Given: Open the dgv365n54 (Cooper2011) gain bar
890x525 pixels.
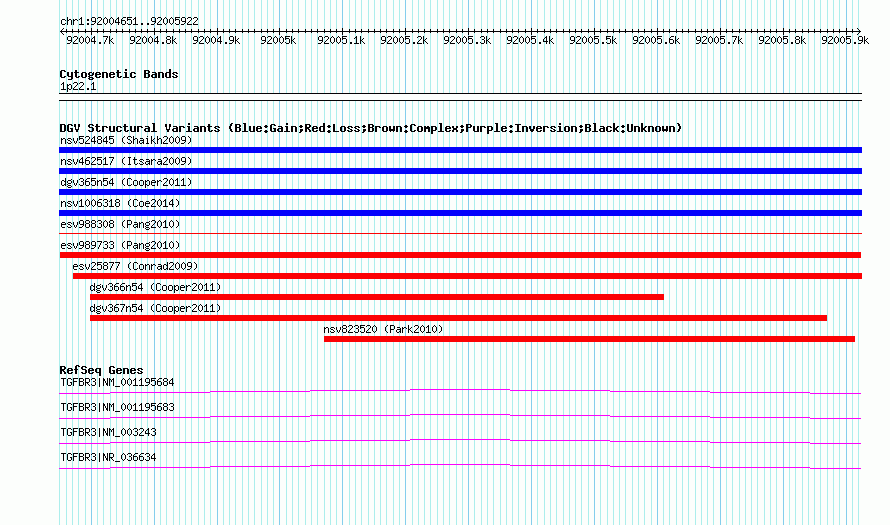Looking at the screenshot, I should 460,192.
